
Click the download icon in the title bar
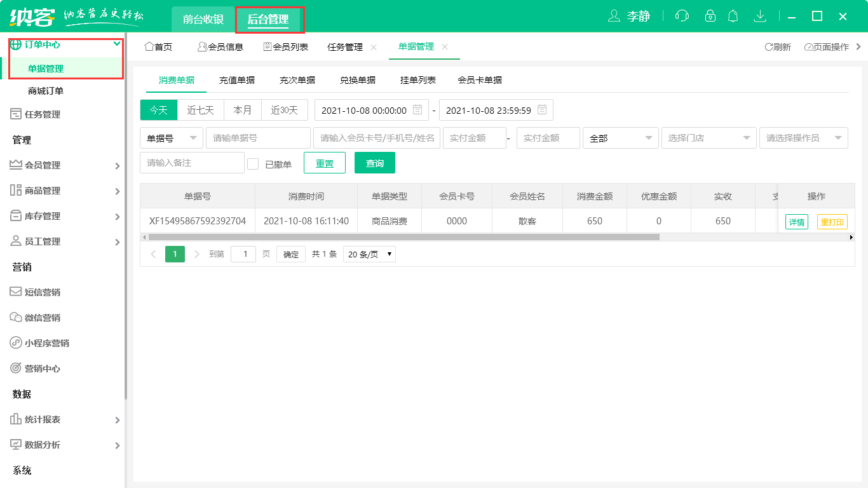point(760,16)
